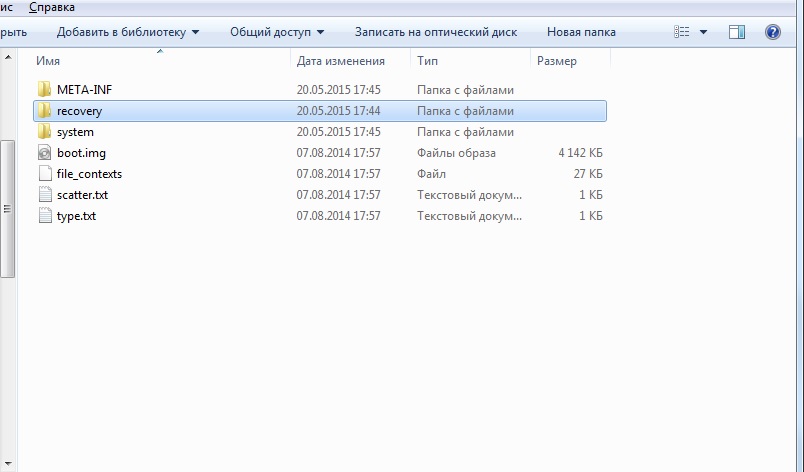Sort files by the 'Имя' column

tap(47, 61)
